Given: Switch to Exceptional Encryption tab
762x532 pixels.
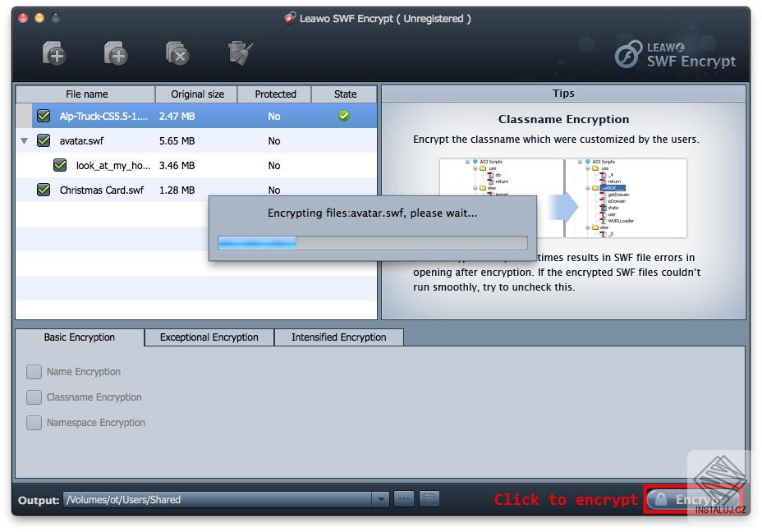Looking at the screenshot, I should 209,337.
